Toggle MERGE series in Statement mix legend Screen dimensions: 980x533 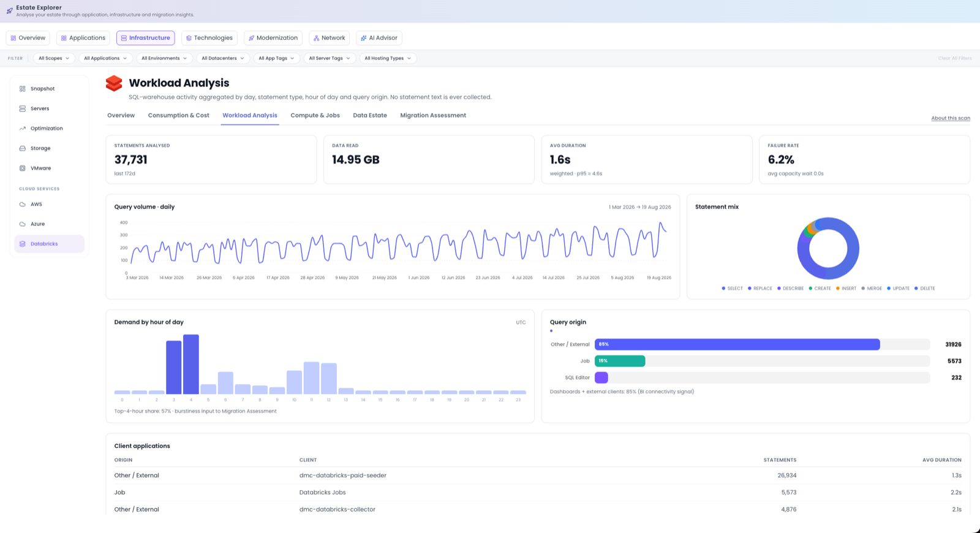point(872,289)
